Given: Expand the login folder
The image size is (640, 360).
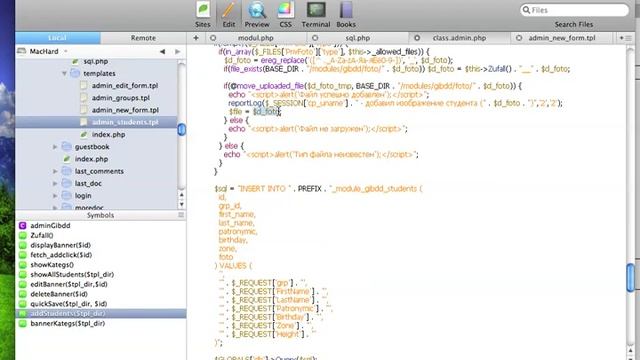Looking at the screenshot, I should click(55, 196).
